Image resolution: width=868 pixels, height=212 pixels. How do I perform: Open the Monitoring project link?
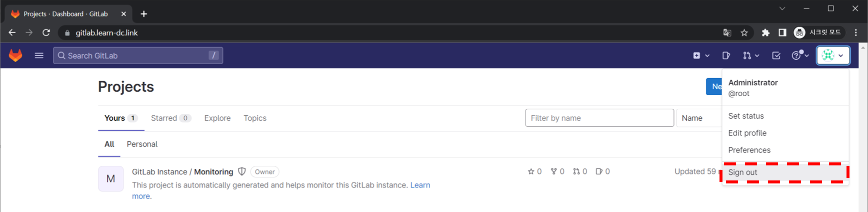point(213,172)
